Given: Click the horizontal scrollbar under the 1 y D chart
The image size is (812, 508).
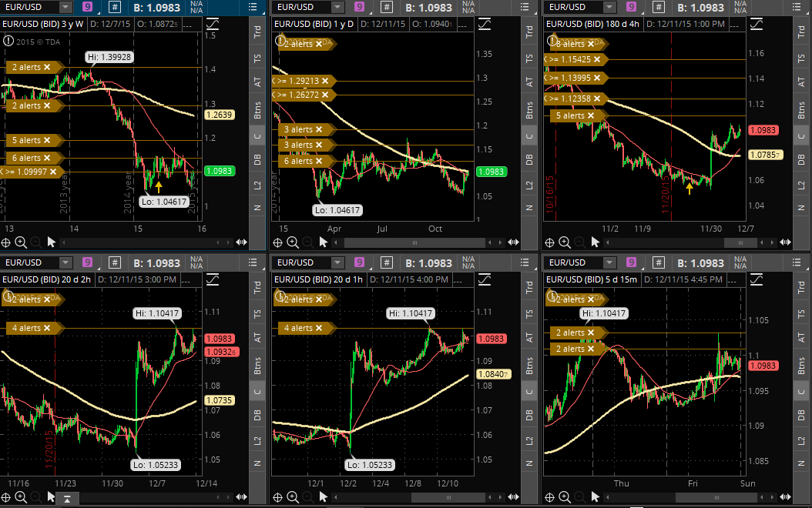Looking at the screenshot, I should click(x=414, y=242).
